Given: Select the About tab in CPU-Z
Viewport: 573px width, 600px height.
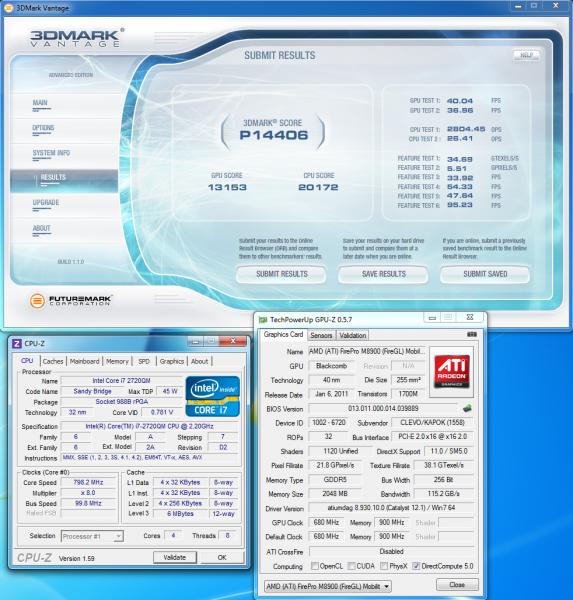Looking at the screenshot, I should 199,361.
